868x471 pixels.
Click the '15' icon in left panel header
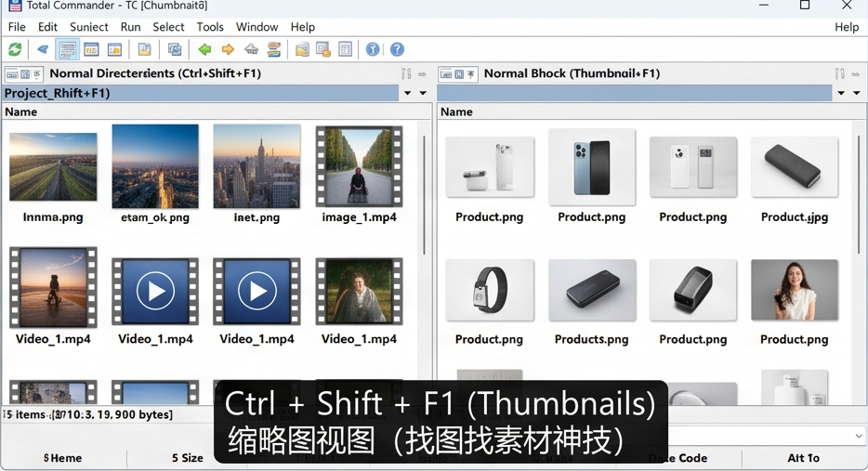pyautogui.click(x=37, y=73)
